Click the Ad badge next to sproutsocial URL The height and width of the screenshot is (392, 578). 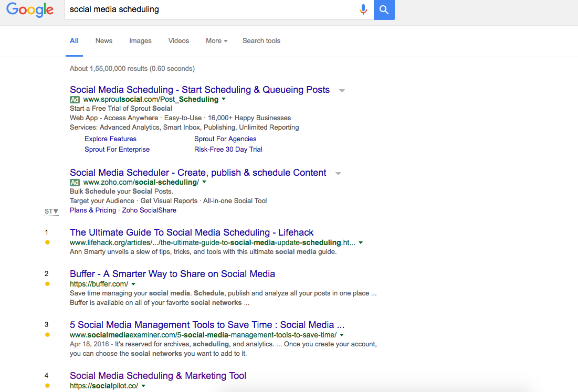75,100
